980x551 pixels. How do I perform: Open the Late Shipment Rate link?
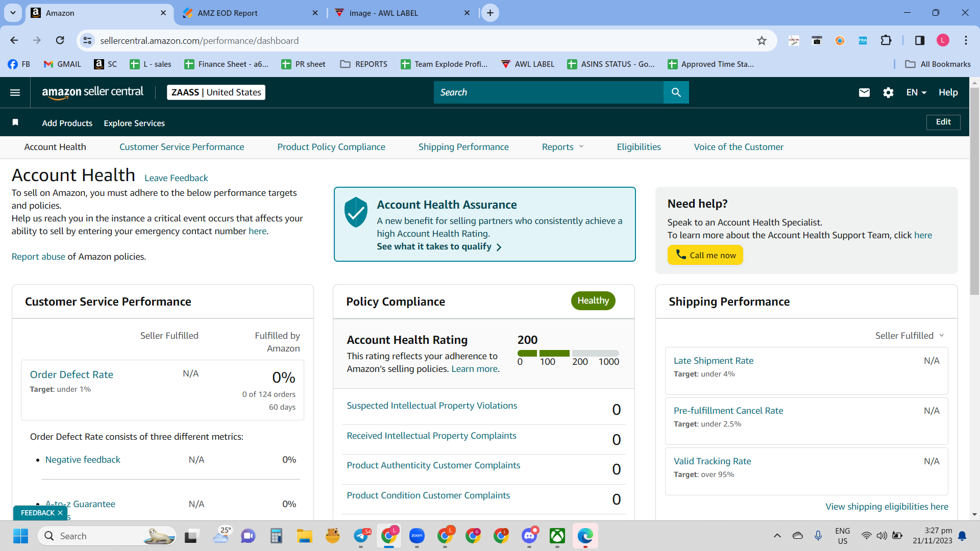point(714,361)
